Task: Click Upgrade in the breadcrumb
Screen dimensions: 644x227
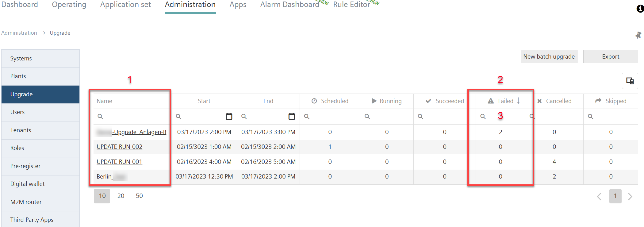Action: [60, 33]
